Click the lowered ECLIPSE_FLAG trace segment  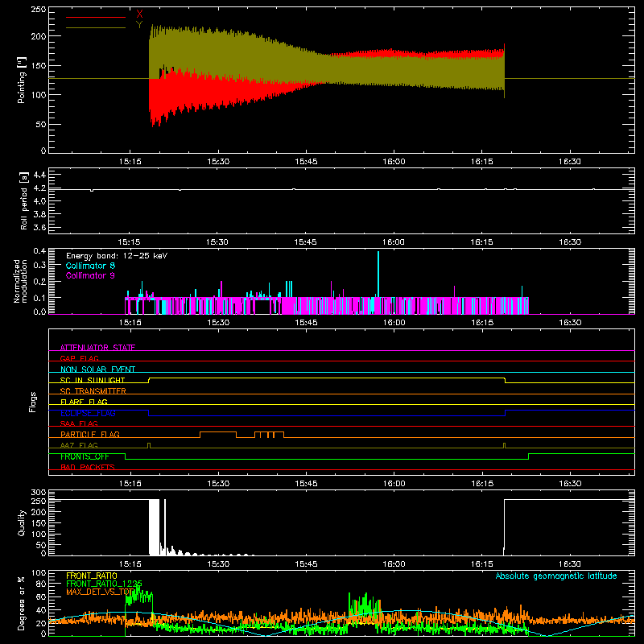click(327, 415)
